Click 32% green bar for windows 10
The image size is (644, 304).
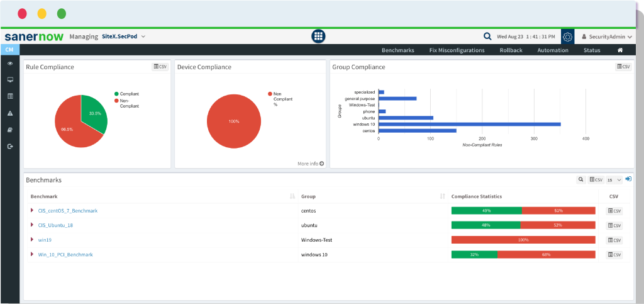tap(474, 255)
